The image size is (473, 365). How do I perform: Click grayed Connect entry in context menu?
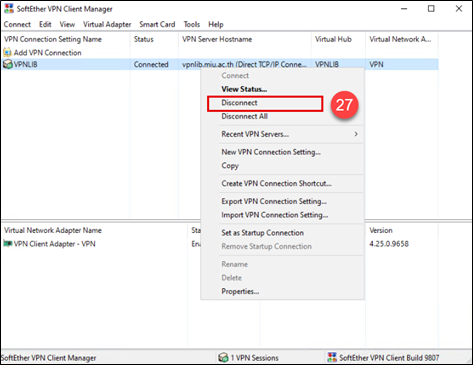click(235, 76)
